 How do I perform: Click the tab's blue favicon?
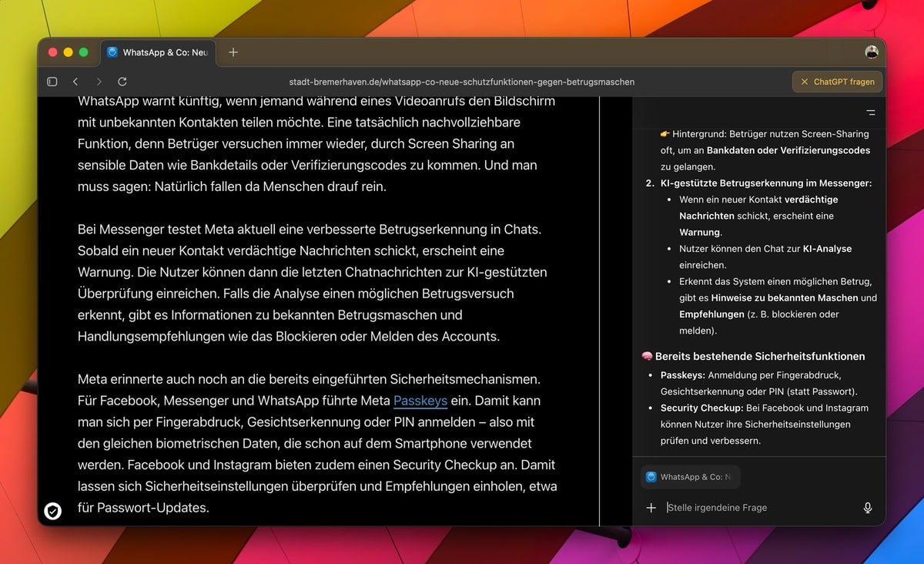click(x=112, y=52)
